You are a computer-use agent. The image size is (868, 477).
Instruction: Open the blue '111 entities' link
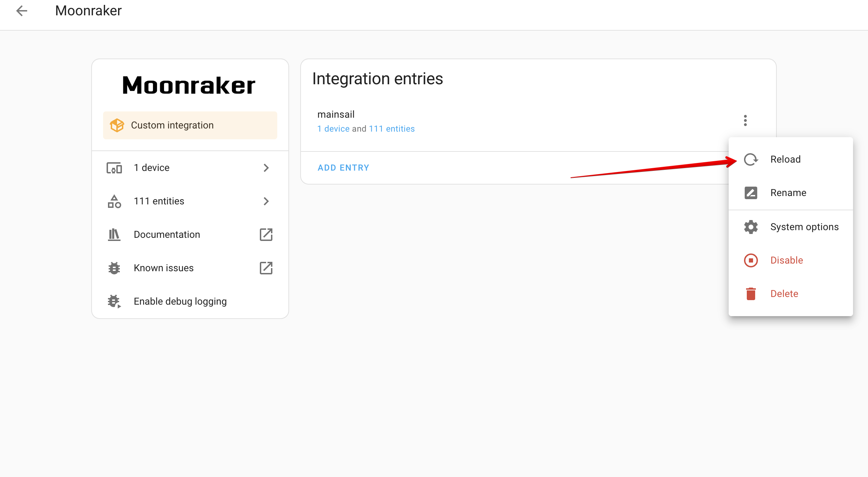click(x=392, y=129)
